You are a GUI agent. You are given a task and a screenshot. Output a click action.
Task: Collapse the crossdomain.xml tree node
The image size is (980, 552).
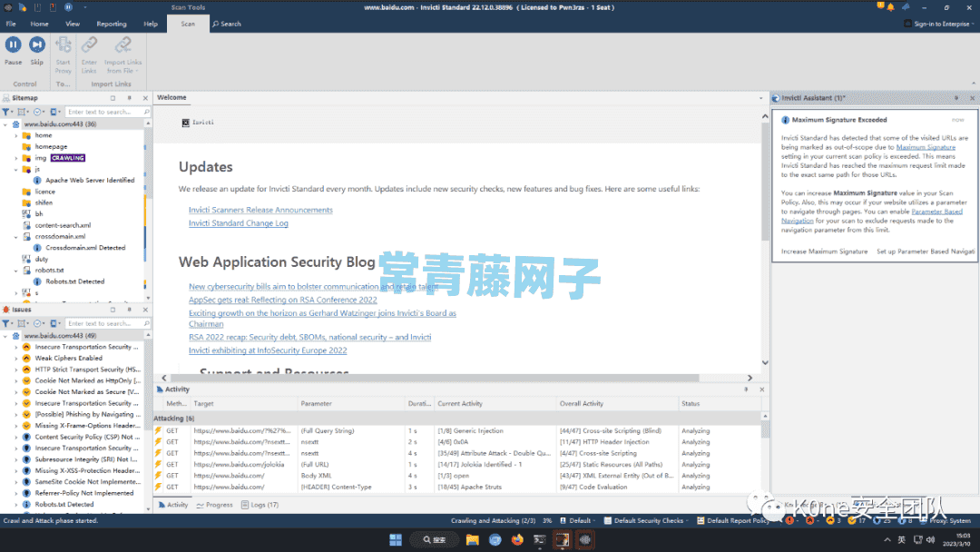pos(15,236)
